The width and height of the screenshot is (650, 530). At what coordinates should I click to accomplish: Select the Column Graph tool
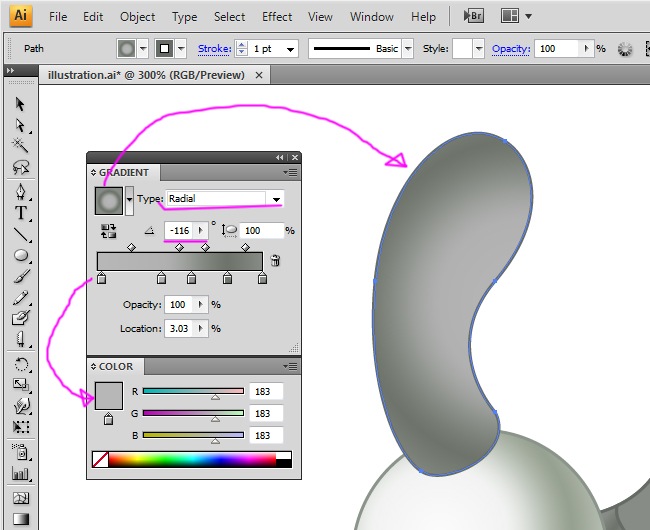pos(19,474)
